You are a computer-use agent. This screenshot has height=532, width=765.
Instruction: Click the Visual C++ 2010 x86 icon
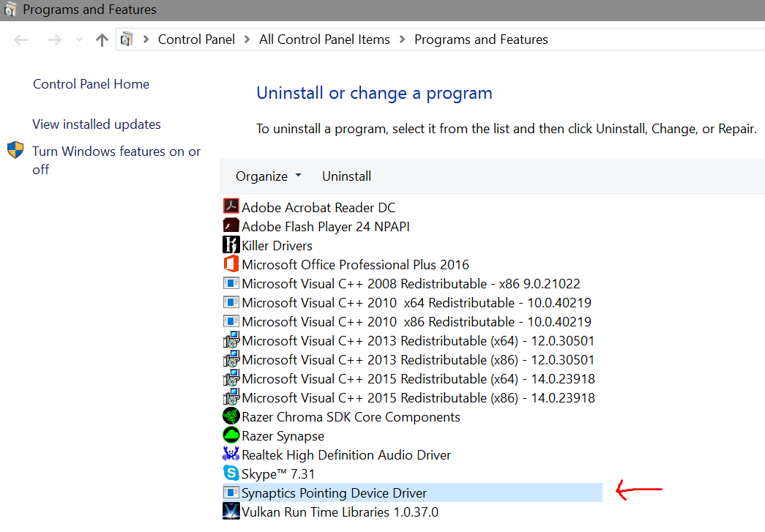231,321
